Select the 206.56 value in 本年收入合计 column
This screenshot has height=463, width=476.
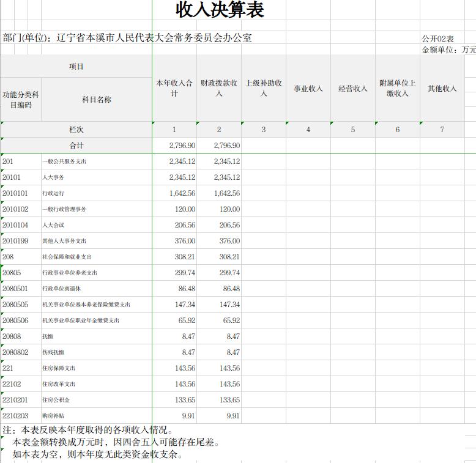174,225
